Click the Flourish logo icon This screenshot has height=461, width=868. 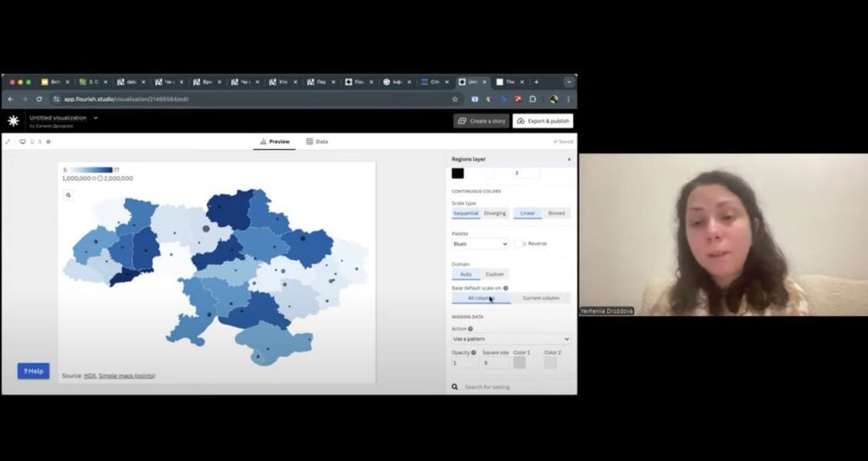click(14, 121)
